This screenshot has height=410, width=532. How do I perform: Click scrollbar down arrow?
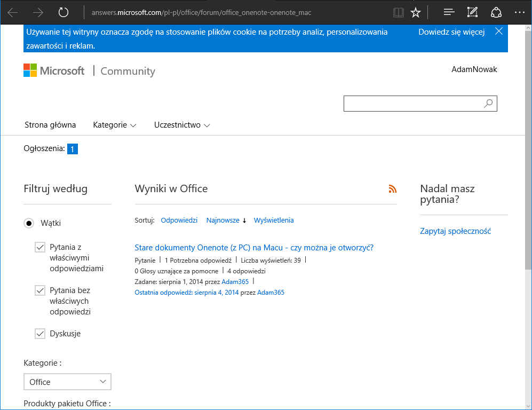tap(528, 406)
